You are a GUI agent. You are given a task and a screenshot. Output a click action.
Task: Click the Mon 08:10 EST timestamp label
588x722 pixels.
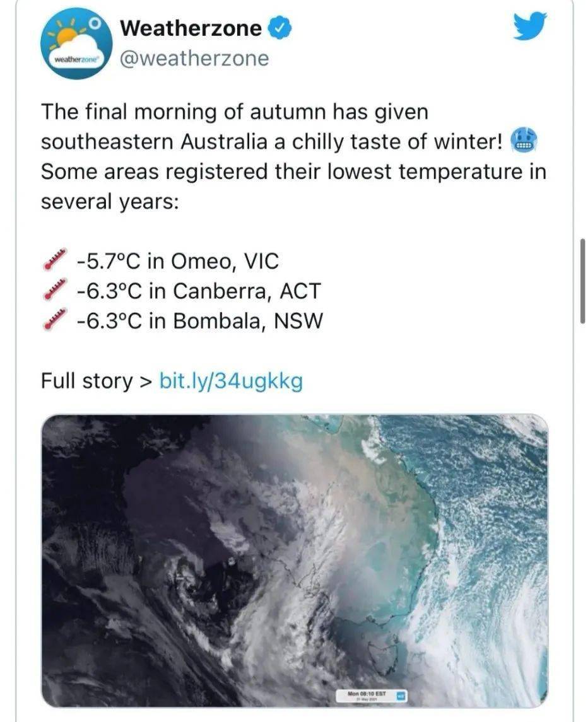click(x=366, y=696)
